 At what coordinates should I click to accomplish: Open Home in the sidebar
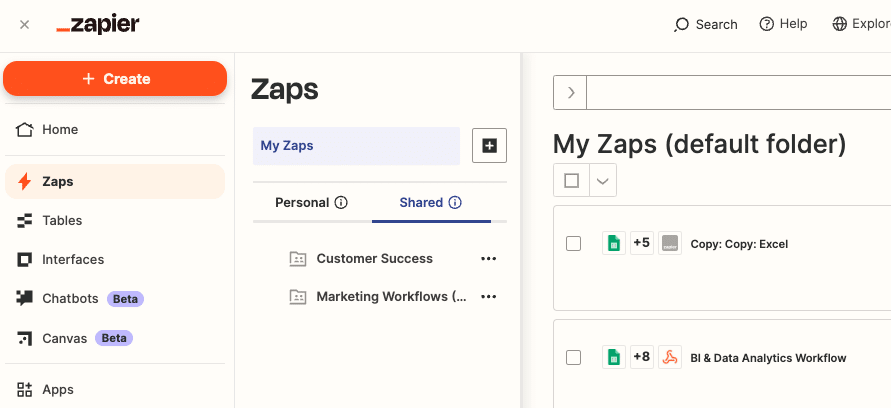tap(115, 130)
